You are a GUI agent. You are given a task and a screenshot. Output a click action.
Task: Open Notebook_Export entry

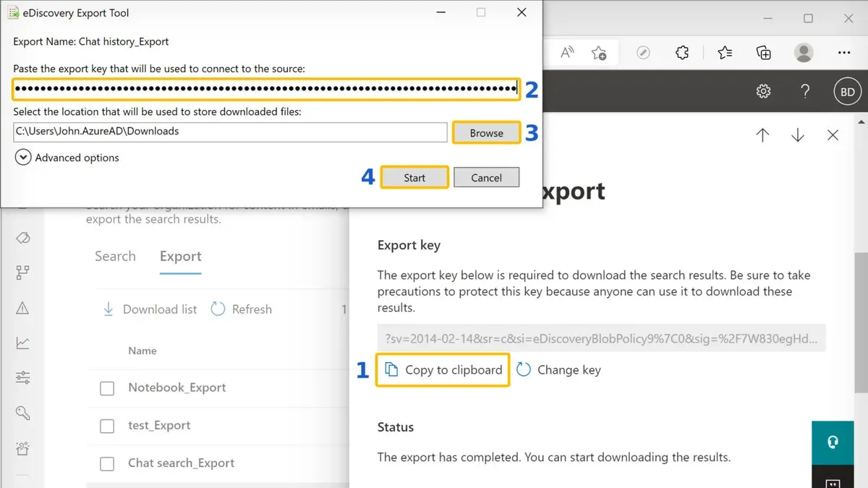(x=177, y=388)
